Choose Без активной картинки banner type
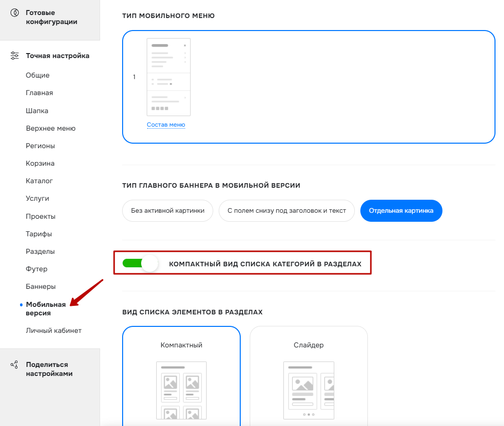Viewport: 504px width, 426px height. point(168,211)
